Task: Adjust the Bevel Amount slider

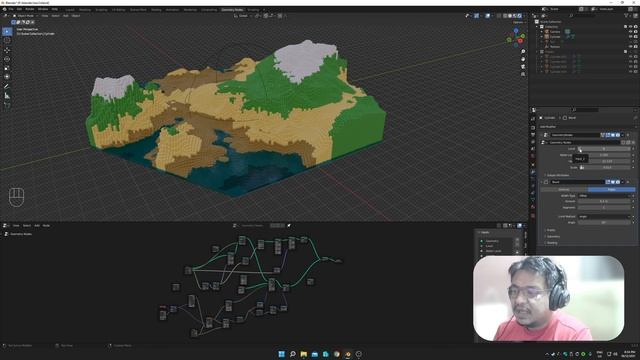Action: [604, 201]
